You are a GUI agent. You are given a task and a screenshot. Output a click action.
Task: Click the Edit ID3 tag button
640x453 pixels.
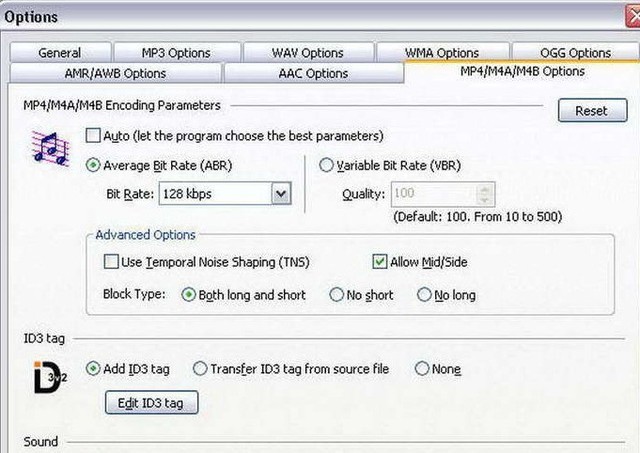point(151,403)
